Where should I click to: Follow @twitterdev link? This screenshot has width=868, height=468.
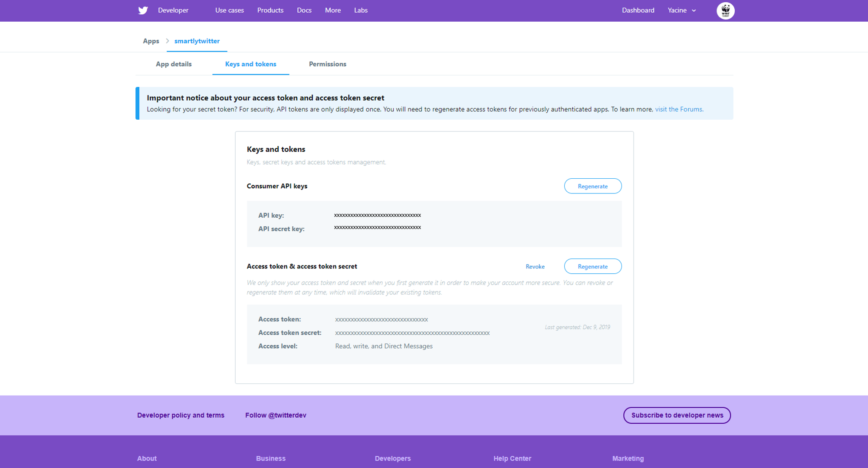pyautogui.click(x=276, y=415)
